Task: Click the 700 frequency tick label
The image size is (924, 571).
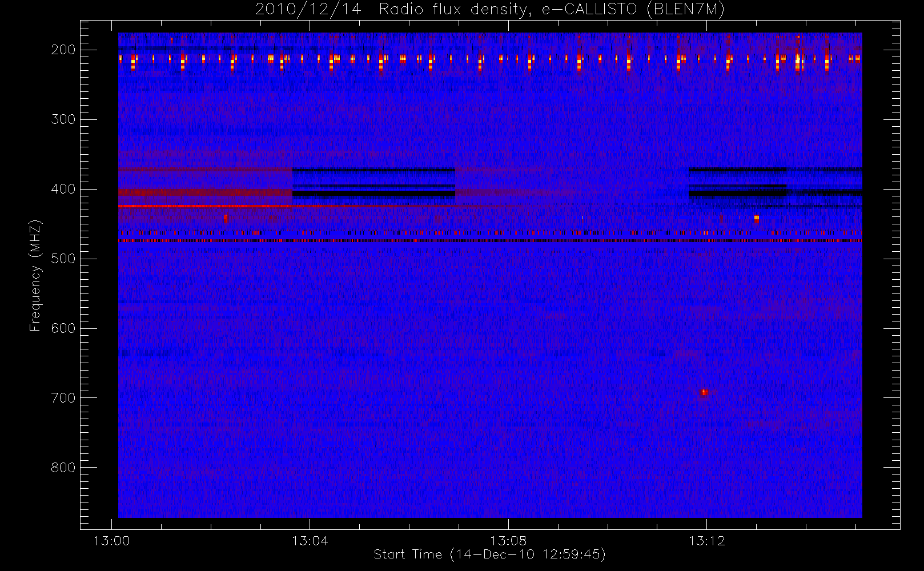Action: pyautogui.click(x=63, y=398)
